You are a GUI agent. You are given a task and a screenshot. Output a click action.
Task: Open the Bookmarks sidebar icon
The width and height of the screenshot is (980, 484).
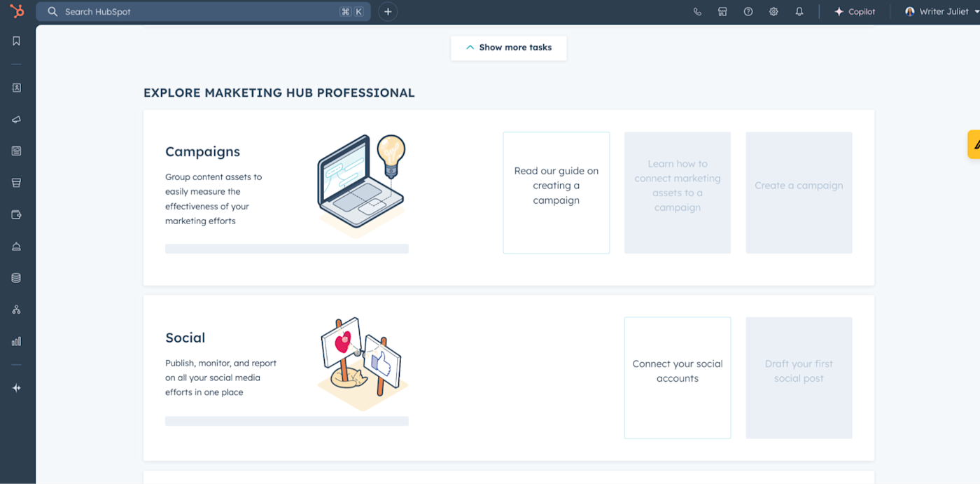coord(17,41)
